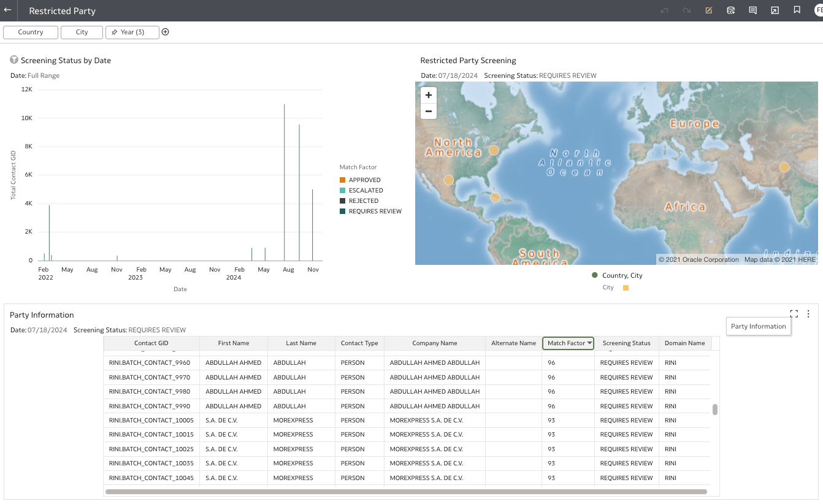Click the Last Name column header
This screenshot has width=823, height=504.
coord(301,343)
